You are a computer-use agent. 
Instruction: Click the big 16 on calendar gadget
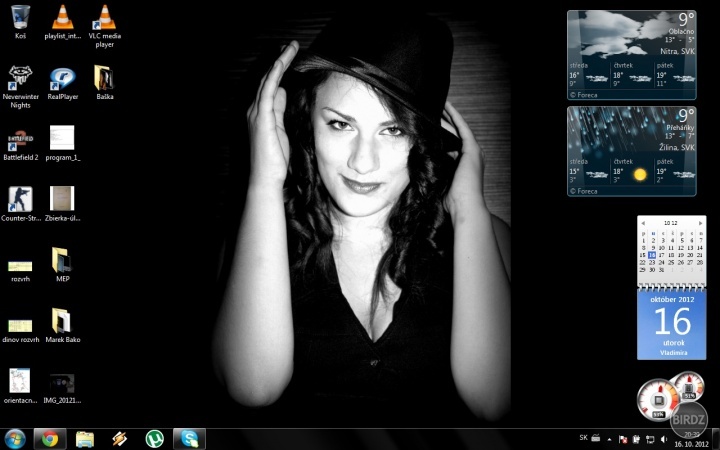tap(672, 321)
